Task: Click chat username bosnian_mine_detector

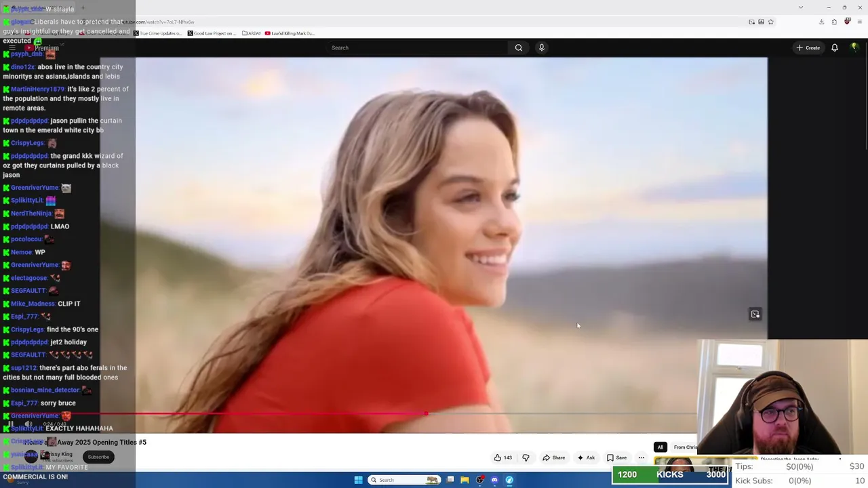Action: 45,390
